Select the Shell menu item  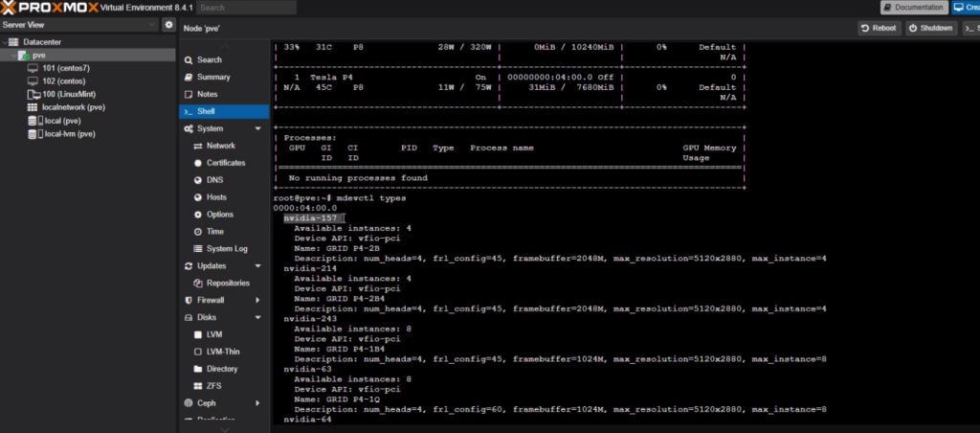click(224, 111)
